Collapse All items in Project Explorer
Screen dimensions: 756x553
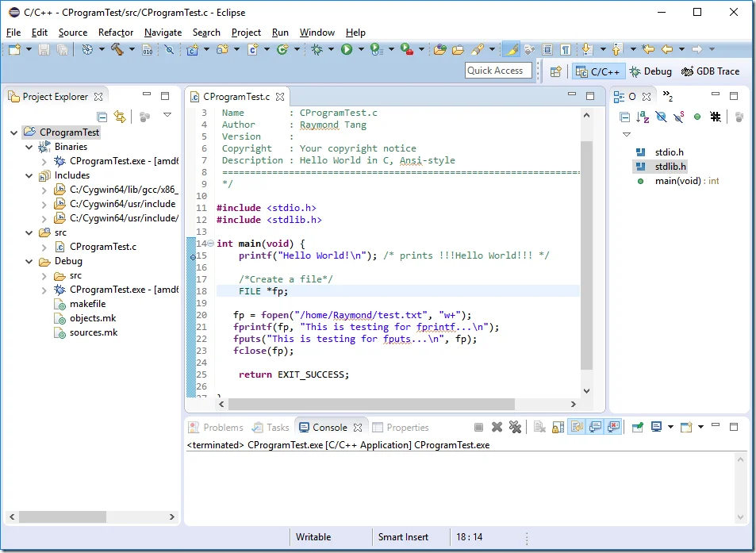point(103,116)
